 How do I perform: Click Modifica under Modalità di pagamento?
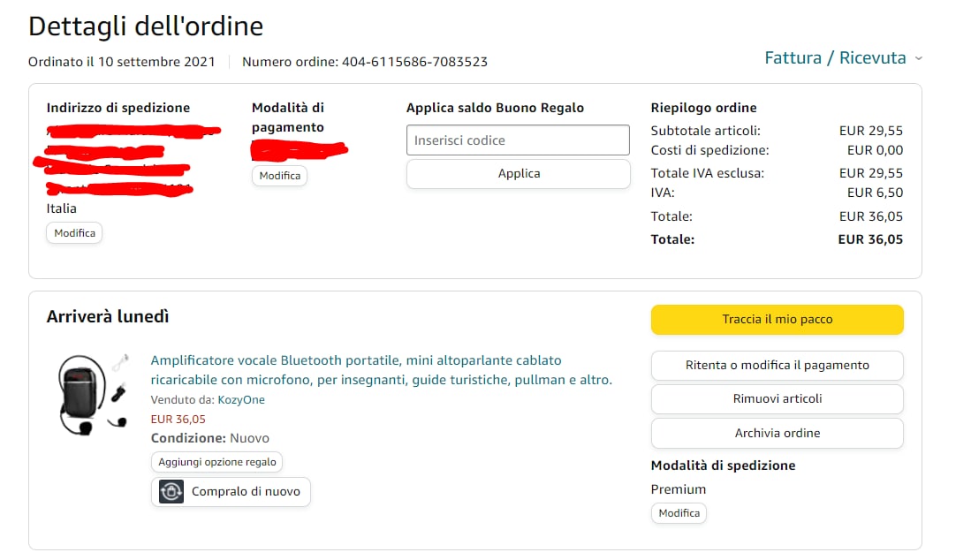(x=279, y=176)
